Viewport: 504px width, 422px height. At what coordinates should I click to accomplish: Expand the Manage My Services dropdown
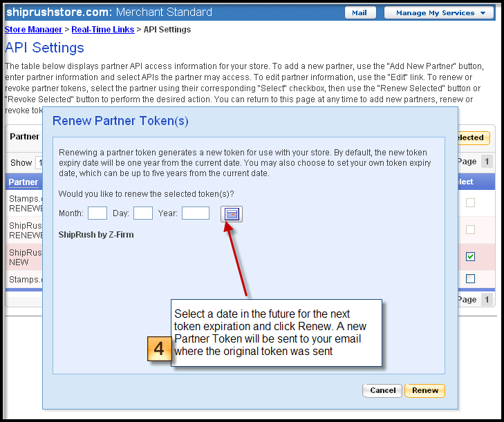[438, 12]
